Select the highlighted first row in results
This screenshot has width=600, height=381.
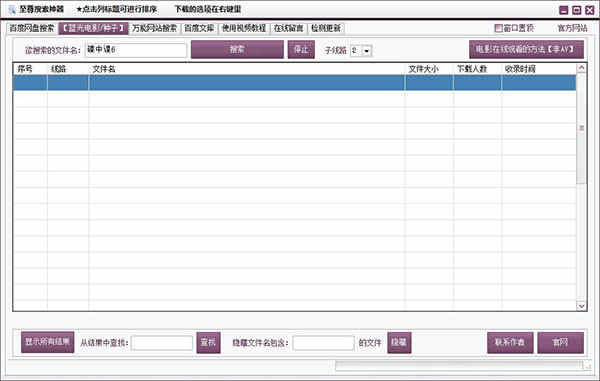[295, 83]
